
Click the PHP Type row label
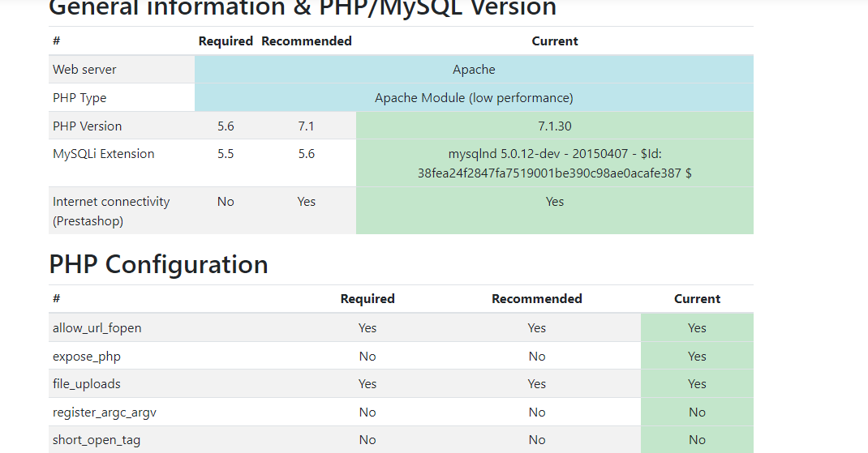79,98
